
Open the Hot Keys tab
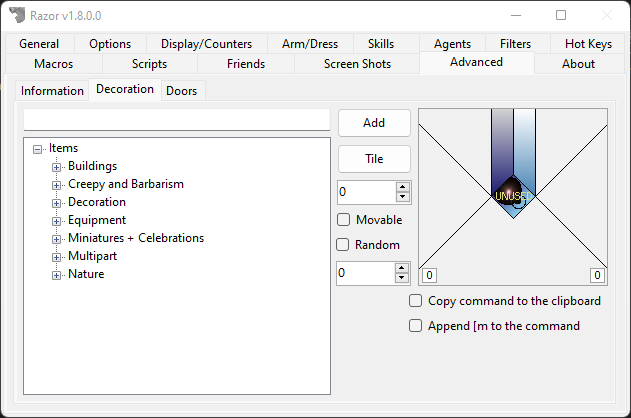[588, 44]
